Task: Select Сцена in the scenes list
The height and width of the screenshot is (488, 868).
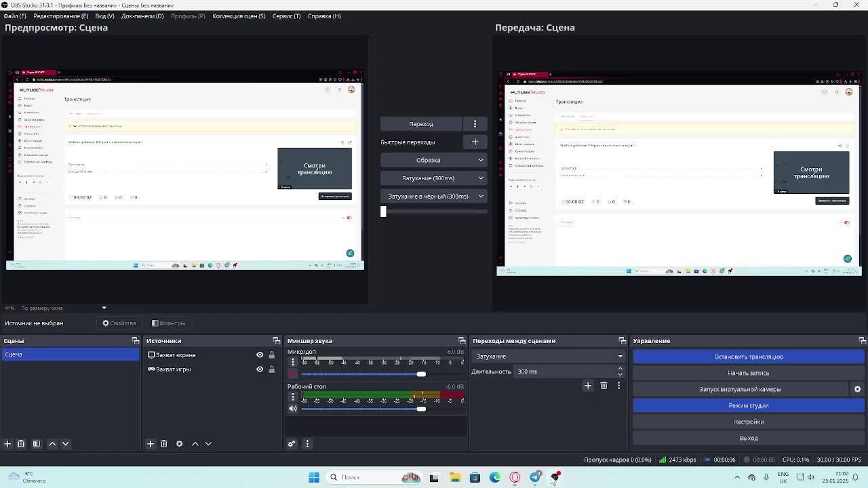Action: coord(71,354)
